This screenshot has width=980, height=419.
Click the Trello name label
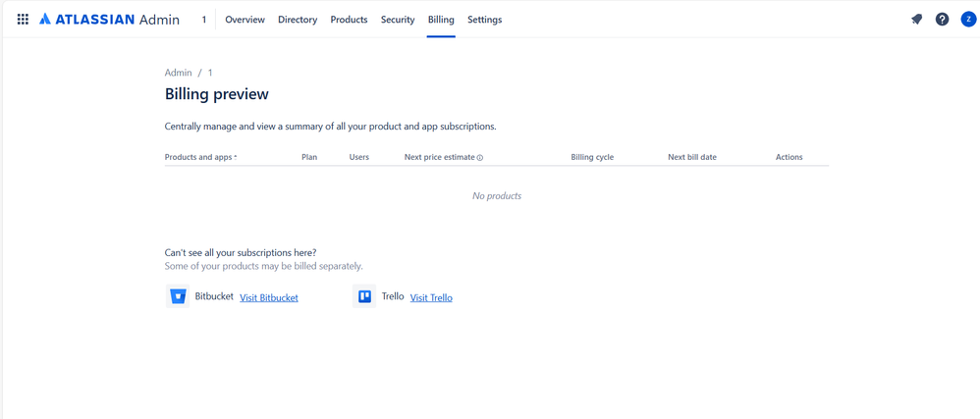[x=393, y=296]
